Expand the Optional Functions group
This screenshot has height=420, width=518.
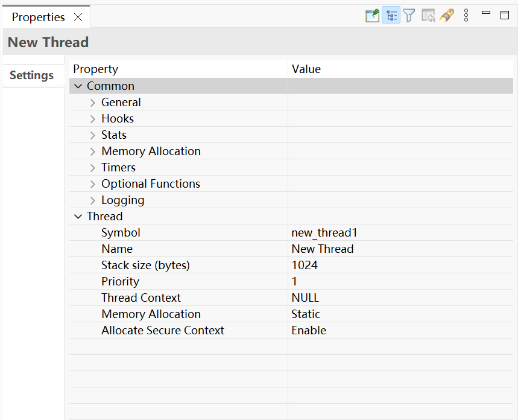(x=92, y=184)
